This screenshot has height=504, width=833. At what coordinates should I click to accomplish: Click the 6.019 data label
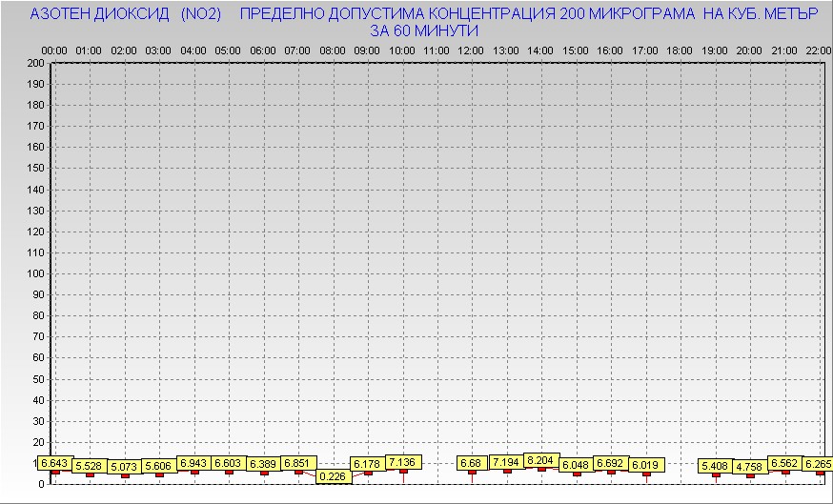click(646, 465)
